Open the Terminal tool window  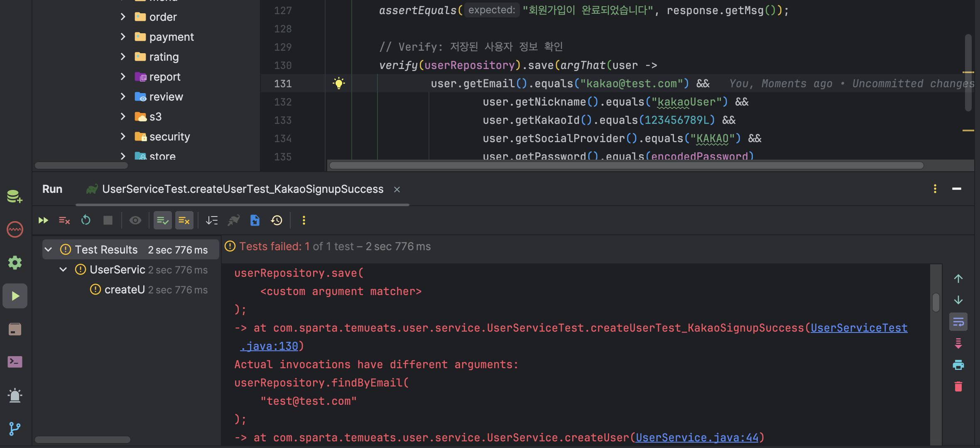tap(15, 362)
